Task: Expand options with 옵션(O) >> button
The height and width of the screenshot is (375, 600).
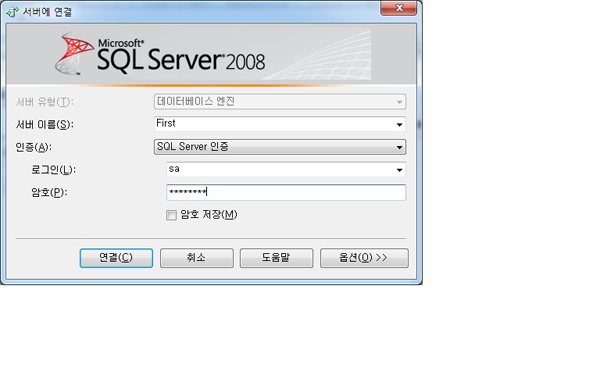Action: [x=364, y=258]
